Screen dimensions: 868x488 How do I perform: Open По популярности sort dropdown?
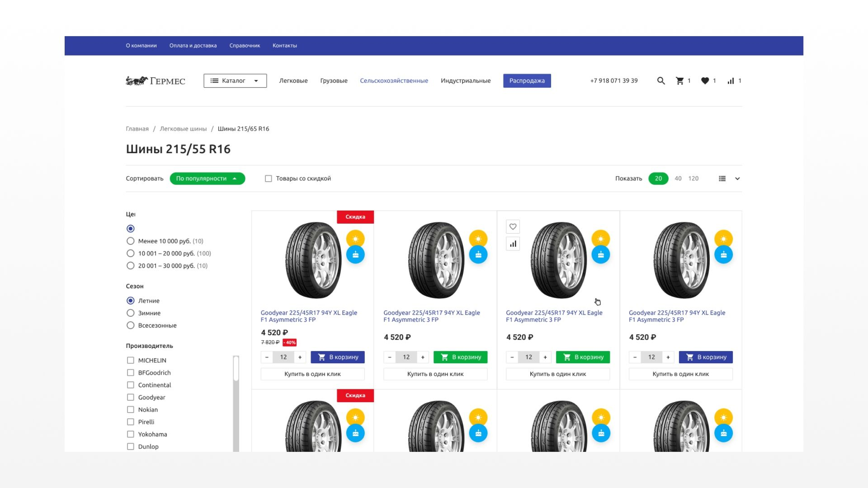(207, 178)
